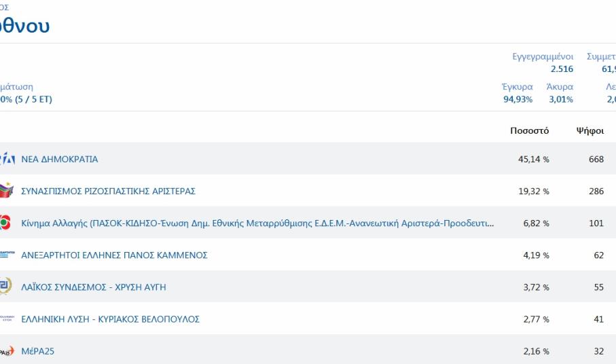This screenshot has height=364, width=616.
Task: Open the ΝΕΑ ΔΗΜΟΚΡΑΤΙΑ party results
Action: point(60,159)
